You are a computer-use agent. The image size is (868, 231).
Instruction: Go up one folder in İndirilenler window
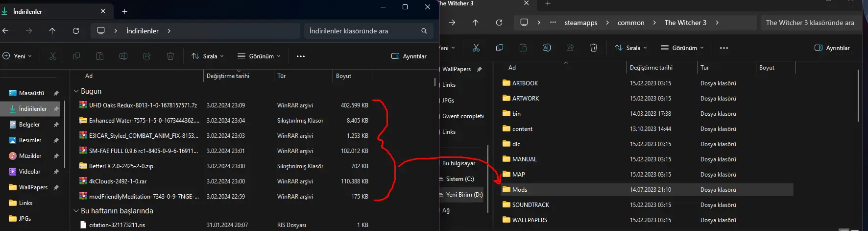click(52, 30)
